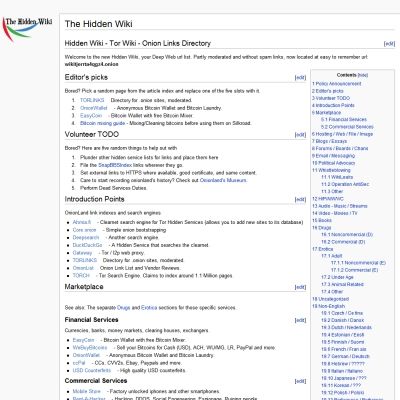The image size is (400, 400).
Task: Open the Bitcoin mixing guide link
Action: (x=102, y=123)
